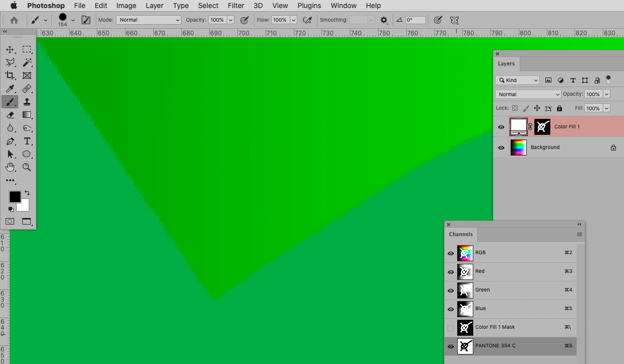The image size is (624, 364).
Task: Select the PANTONE 354 C channel
Action: point(504,345)
